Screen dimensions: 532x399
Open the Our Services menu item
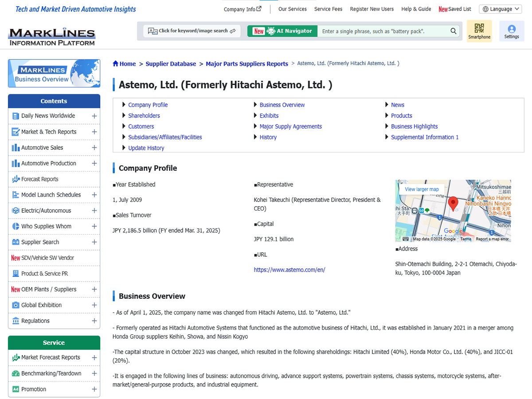pyautogui.click(x=292, y=9)
